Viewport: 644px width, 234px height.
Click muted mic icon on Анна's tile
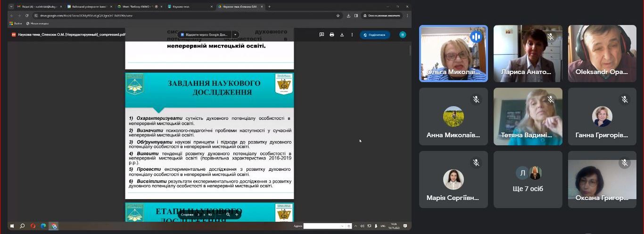pyautogui.click(x=476, y=100)
